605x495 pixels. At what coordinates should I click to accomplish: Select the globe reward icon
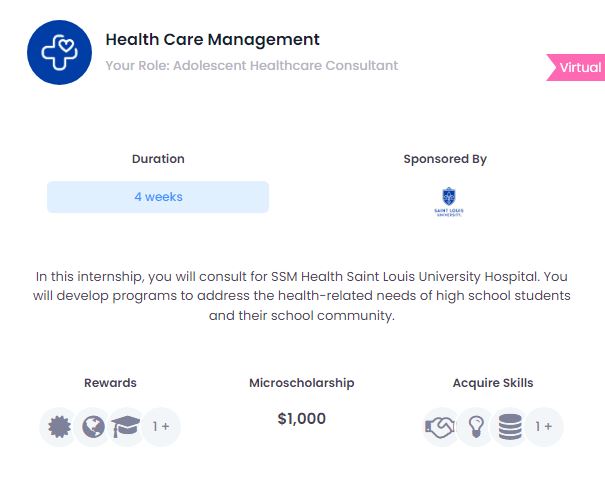(93, 427)
